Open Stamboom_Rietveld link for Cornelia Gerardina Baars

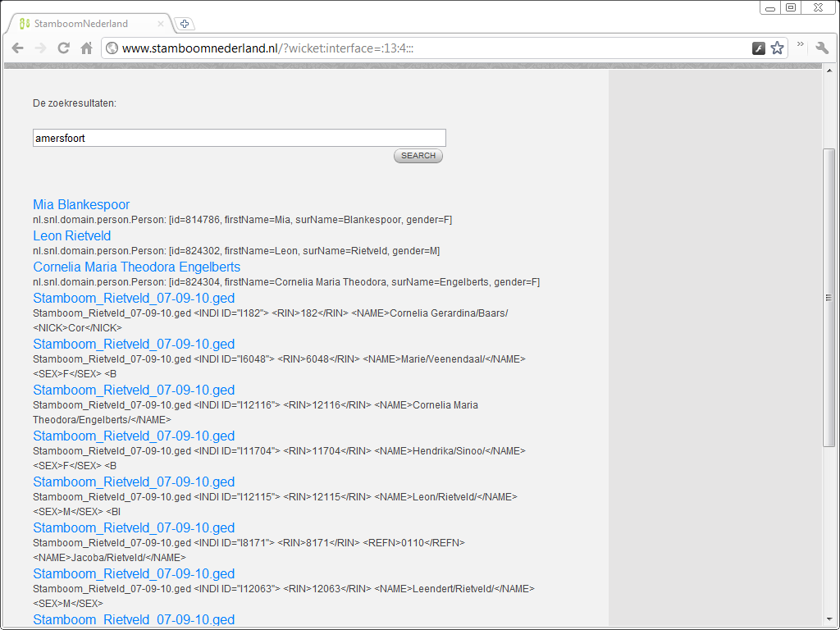coord(134,298)
